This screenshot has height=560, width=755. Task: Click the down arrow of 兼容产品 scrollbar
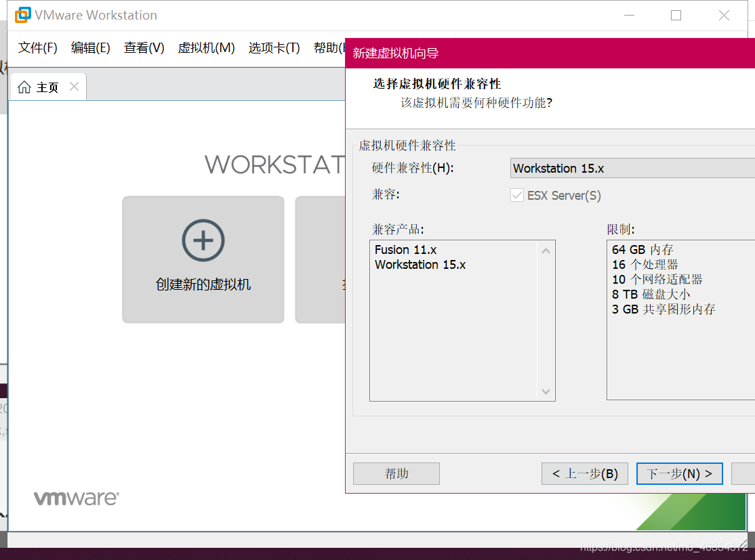pos(546,391)
